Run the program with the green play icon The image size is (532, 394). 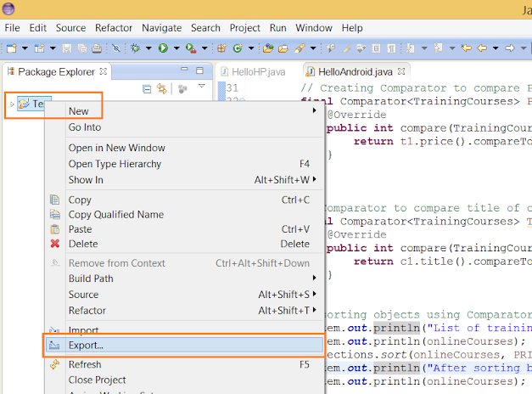163,48
